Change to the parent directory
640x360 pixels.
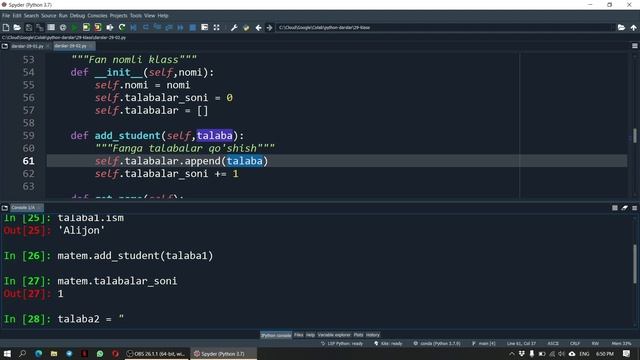pos(633,27)
